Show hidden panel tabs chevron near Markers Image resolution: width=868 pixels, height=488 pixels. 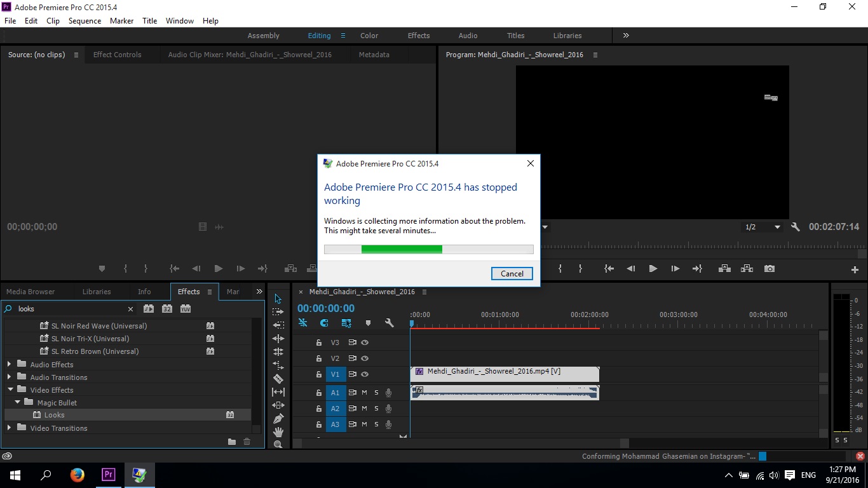(259, 292)
